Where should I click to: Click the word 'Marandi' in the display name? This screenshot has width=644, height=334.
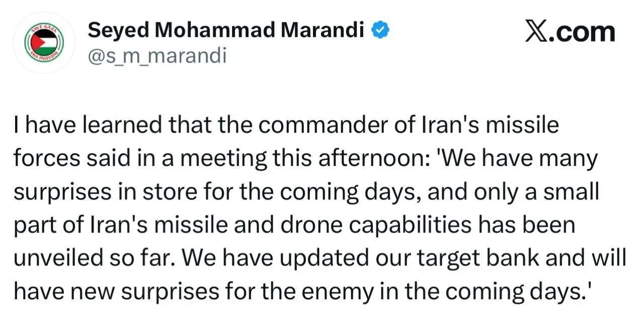(323, 31)
